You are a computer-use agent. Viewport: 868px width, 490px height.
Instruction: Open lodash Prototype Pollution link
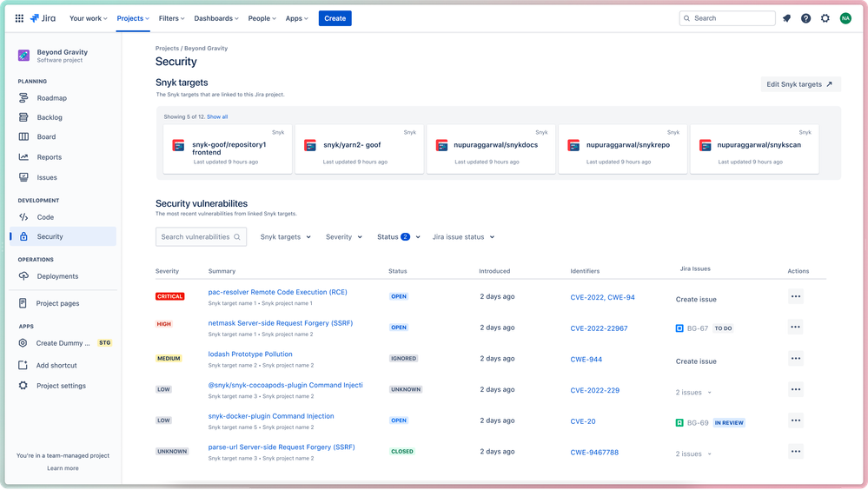[x=250, y=354]
